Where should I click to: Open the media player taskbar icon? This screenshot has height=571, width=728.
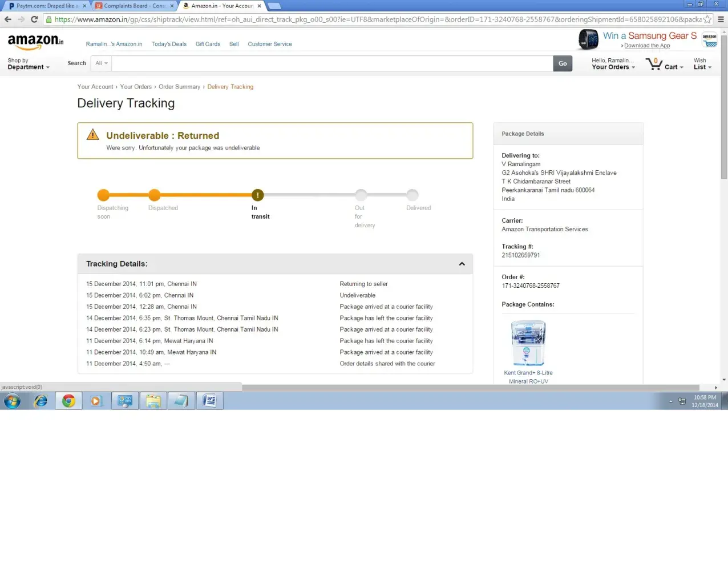[x=96, y=401]
